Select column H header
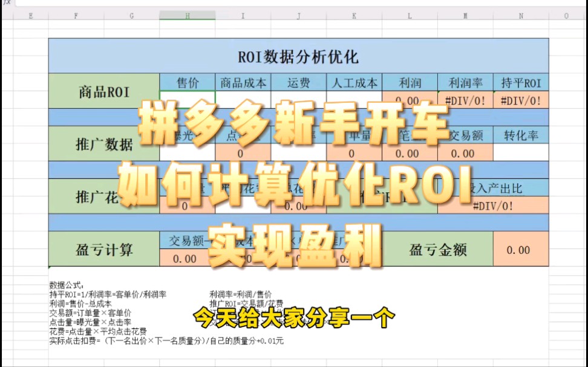The width and height of the screenshot is (588, 367). point(187,16)
